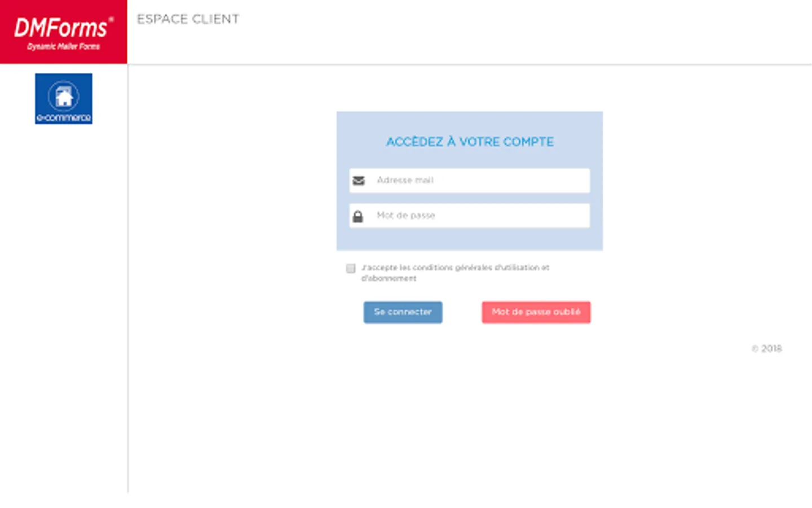Accept the conditions générales checkbox
The width and height of the screenshot is (812, 508).
click(x=351, y=268)
